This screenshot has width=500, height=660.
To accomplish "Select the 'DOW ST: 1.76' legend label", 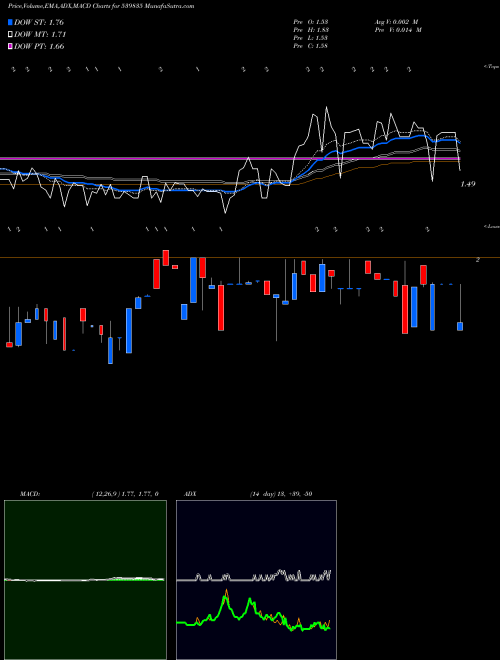I will (x=39, y=22).
